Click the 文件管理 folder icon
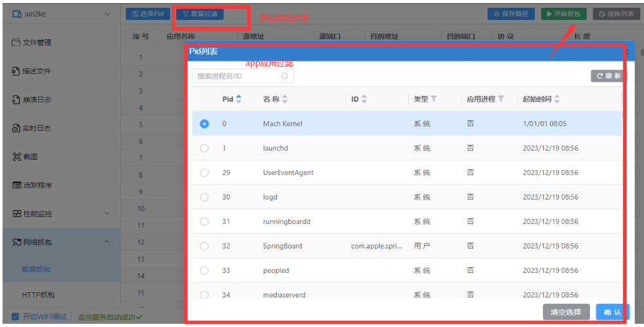Screen dimensions: 644x327 click(16, 42)
